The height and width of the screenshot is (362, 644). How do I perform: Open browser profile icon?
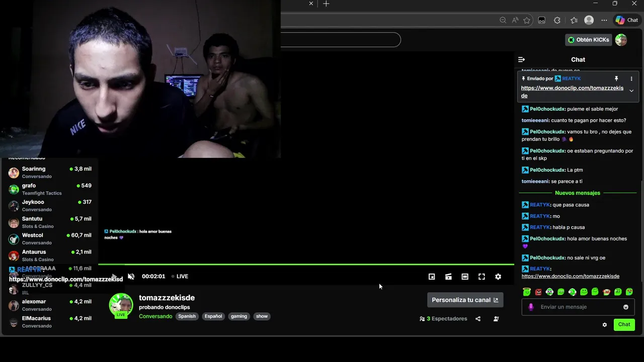click(x=589, y=20)
